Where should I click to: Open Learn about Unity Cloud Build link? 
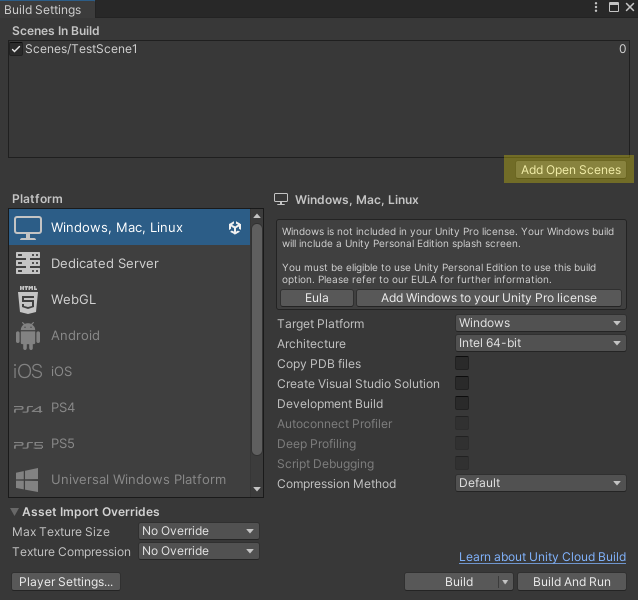542,556
